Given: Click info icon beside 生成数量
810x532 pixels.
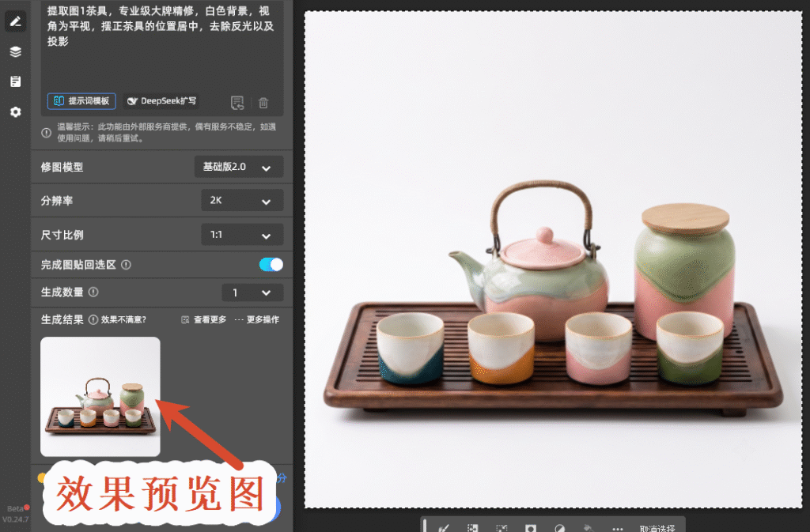Looking at the screenshot, I should [93, 292].
